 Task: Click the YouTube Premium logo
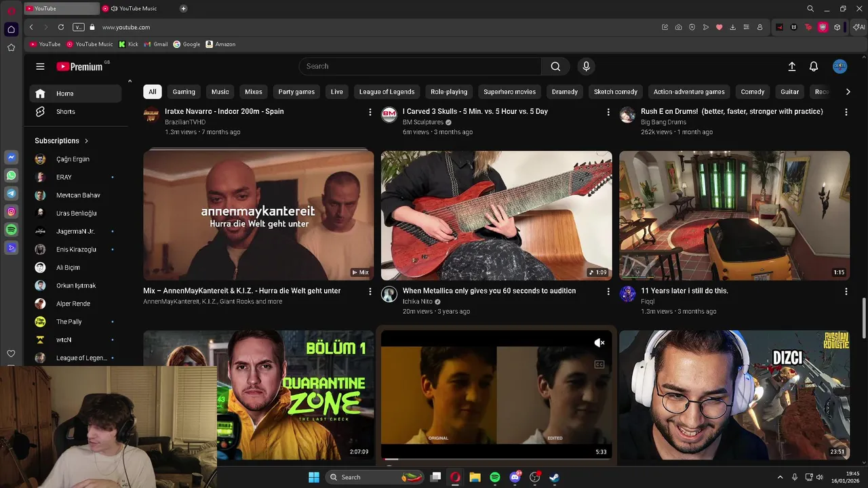click(x=80, y=66)
